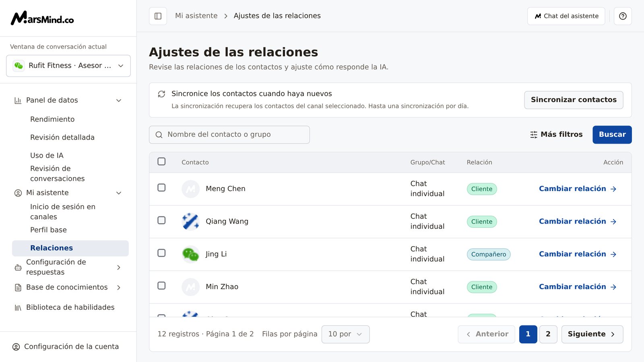Viewport: 644px width, 362px height.
Task: Open Rendimiento in the sidebar
Action: 52,119
